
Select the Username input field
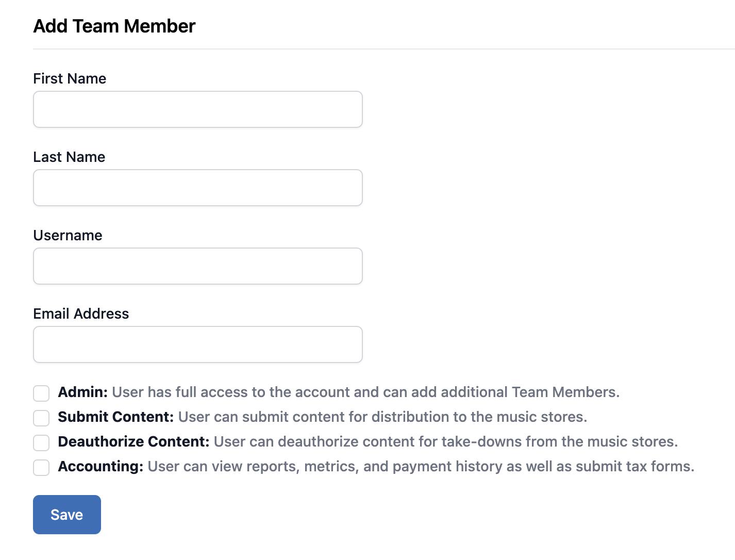point(198,266)
